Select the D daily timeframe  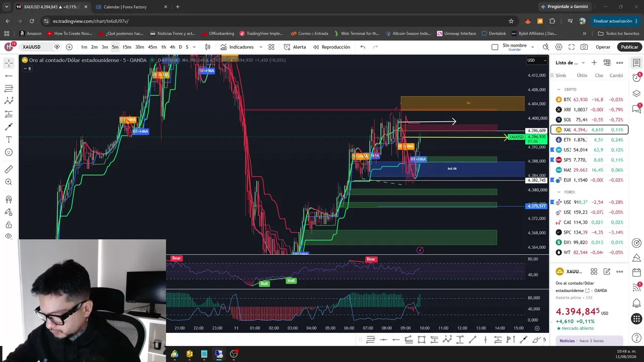181,47
